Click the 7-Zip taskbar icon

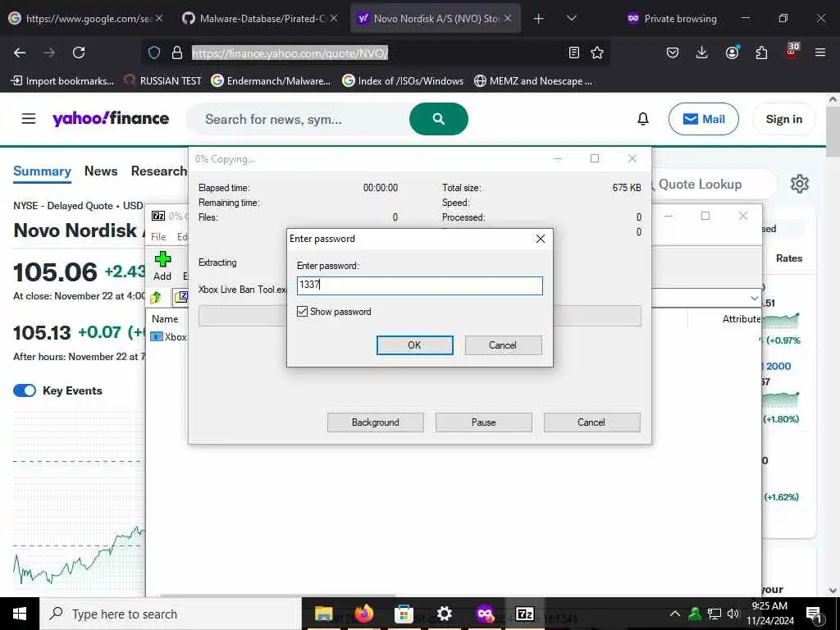click(524, 614)
